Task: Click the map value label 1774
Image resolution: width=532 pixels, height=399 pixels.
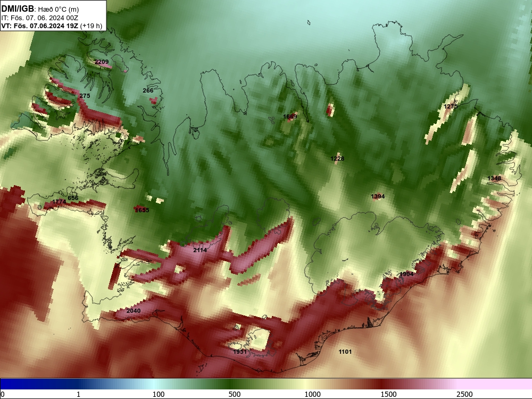Action: click(59, 202)
